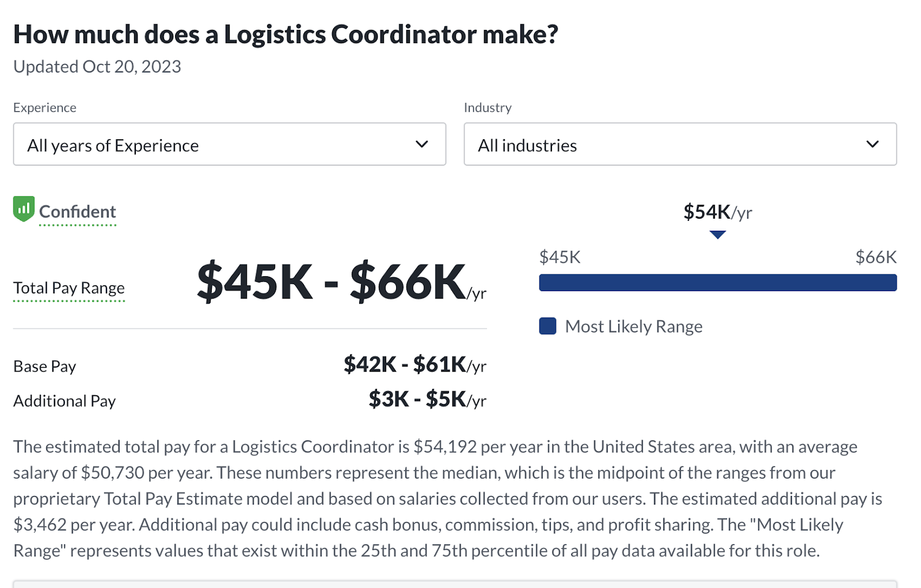This screenshot has width=921, height=588.
Task: Click the Base Pay row label
Action: 45,366
